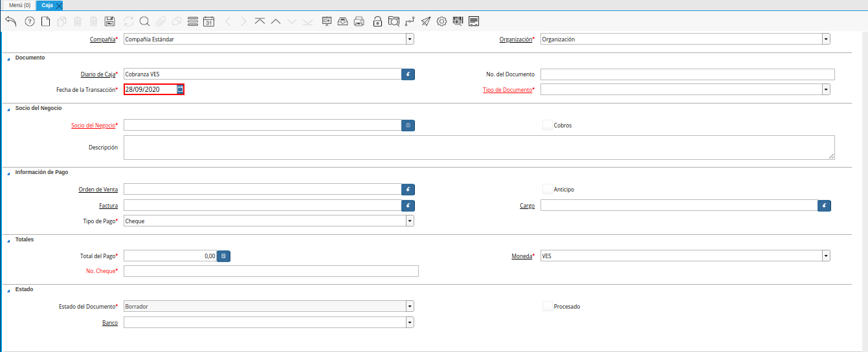The width and height of the screenshot is (868, 352).
Task: Open the Moneda currency dropdown
Action: point(826,256)
